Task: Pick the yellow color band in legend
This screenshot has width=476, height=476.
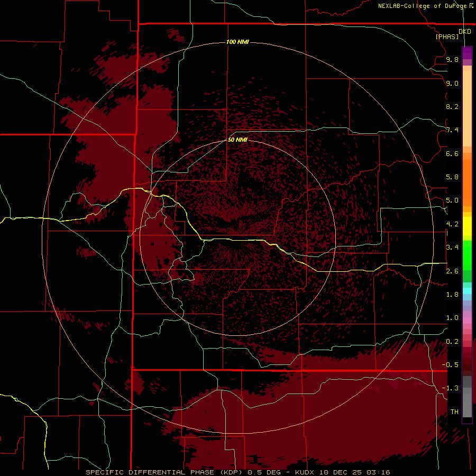Action: [467, 226]
